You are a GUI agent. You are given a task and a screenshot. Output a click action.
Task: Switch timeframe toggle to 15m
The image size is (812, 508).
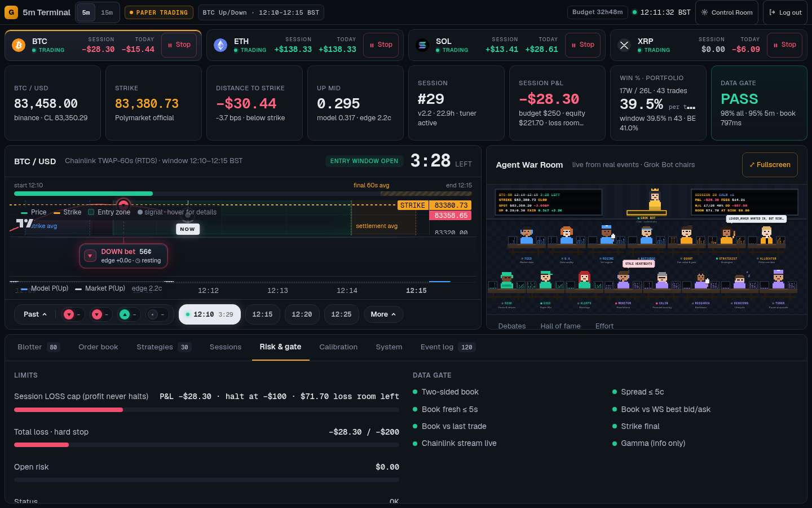click(x=107, y=12)
